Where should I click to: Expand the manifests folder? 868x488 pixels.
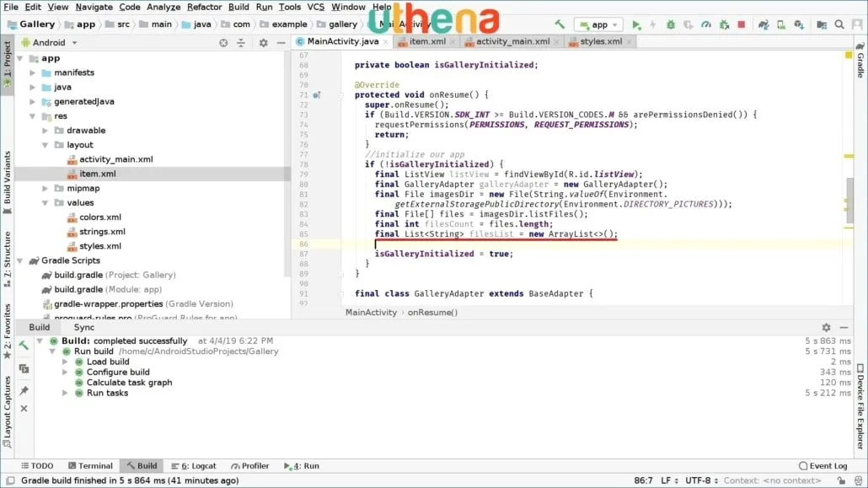tap(33, 72)
